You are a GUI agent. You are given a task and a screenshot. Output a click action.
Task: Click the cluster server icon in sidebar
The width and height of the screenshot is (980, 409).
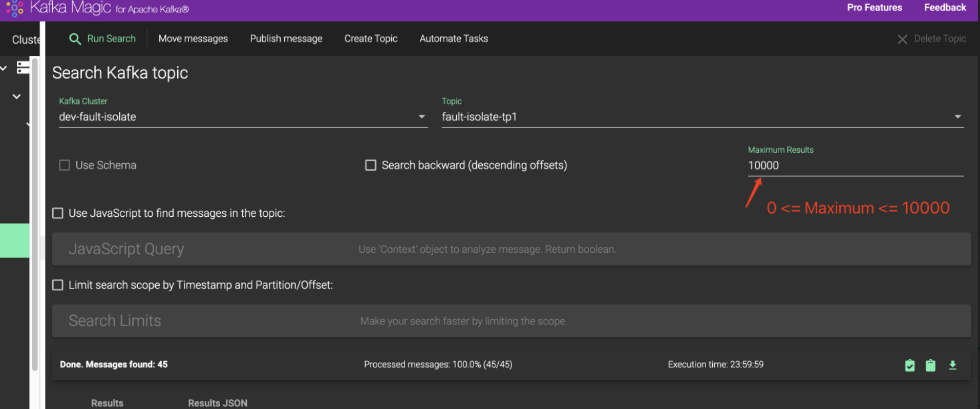(x=23, y=67)
